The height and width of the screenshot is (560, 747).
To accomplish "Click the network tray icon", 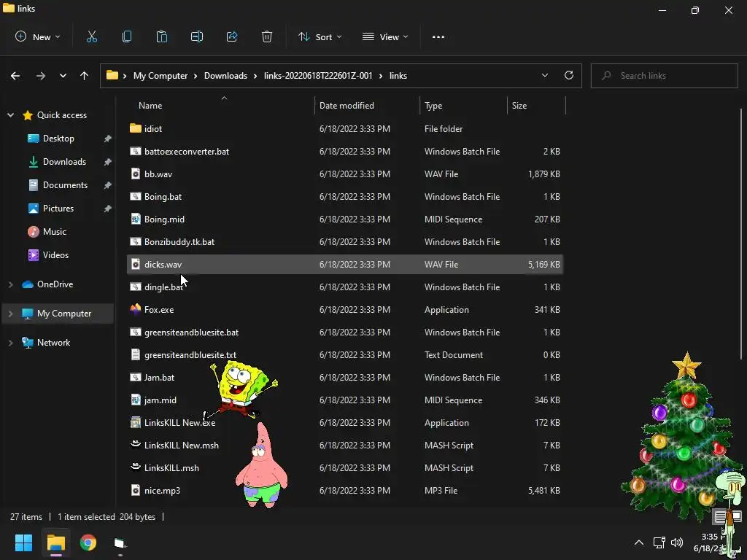I will [x=659, y=542].
